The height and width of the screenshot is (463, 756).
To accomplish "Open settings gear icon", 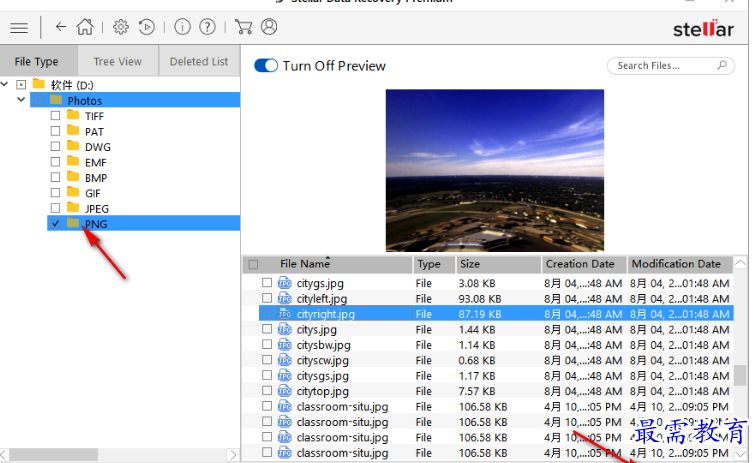I will (x=121, y=27).
